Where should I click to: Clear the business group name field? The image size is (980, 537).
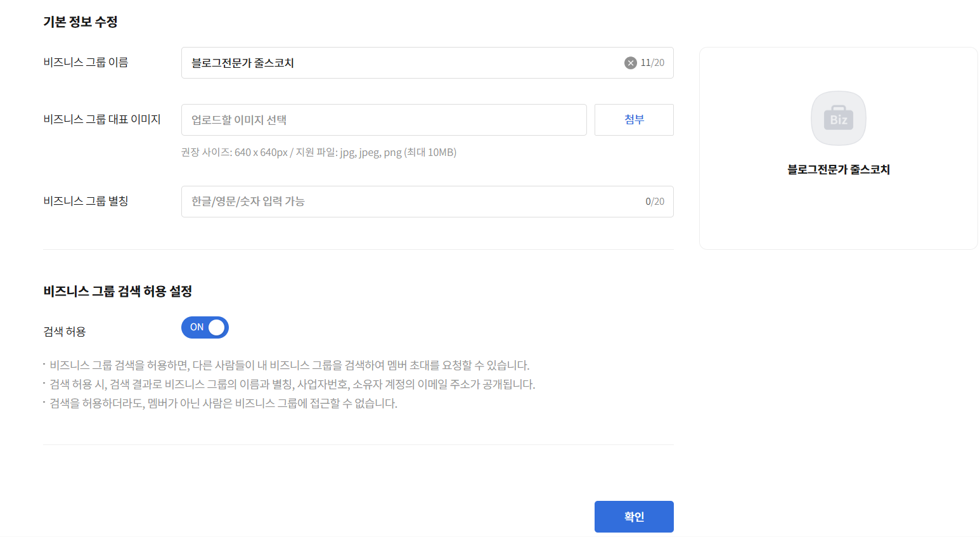[x=630, y=63]
